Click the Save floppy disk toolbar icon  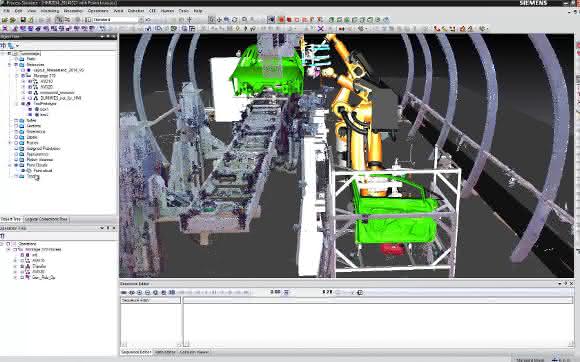point(23,20)
